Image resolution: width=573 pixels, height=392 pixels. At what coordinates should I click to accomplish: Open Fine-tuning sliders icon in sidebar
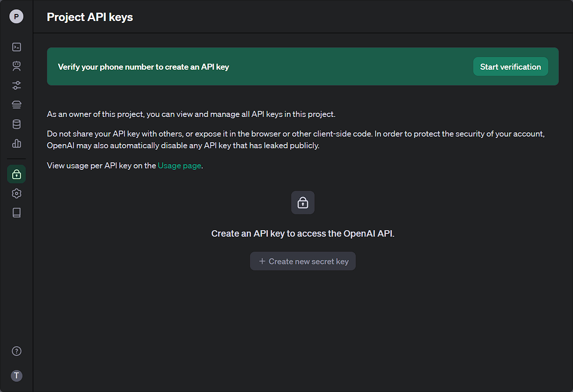[x=16, y=86]
